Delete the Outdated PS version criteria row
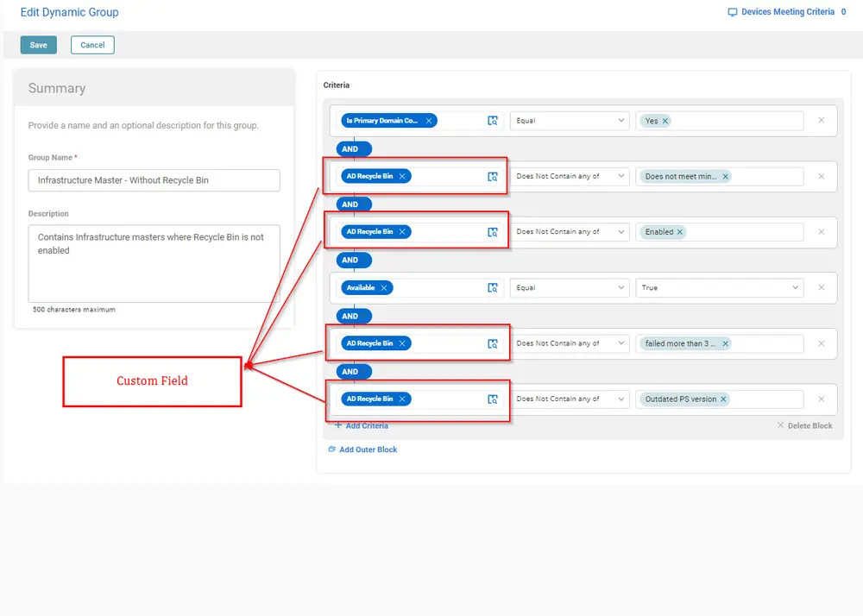Viewport: 863px width, 616px height. [822, 399]
